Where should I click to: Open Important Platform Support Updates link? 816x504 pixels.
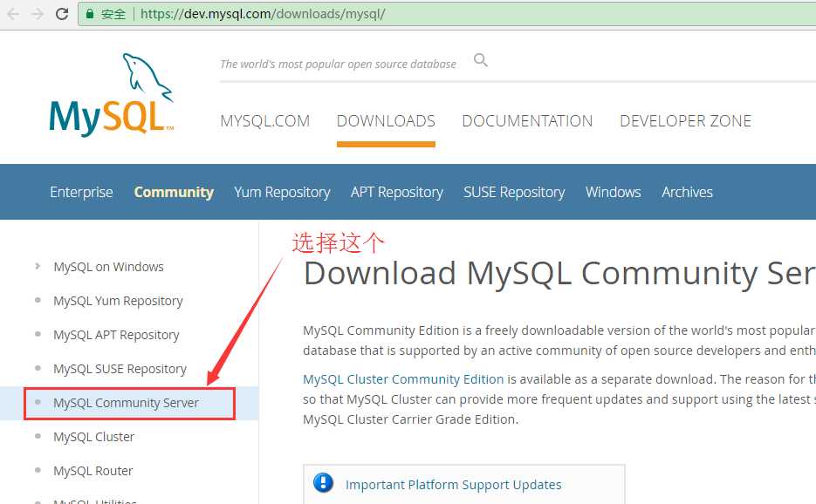point(453,485)
